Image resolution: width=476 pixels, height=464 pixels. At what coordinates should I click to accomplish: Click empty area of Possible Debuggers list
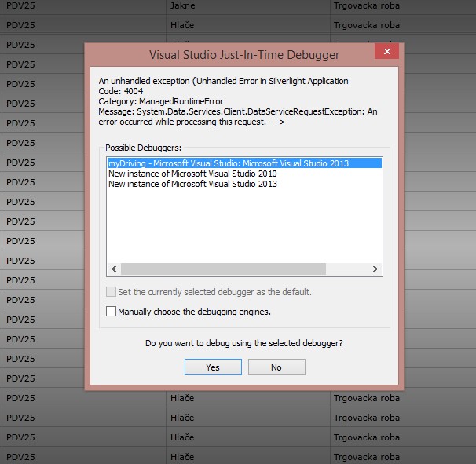(245, 226)
